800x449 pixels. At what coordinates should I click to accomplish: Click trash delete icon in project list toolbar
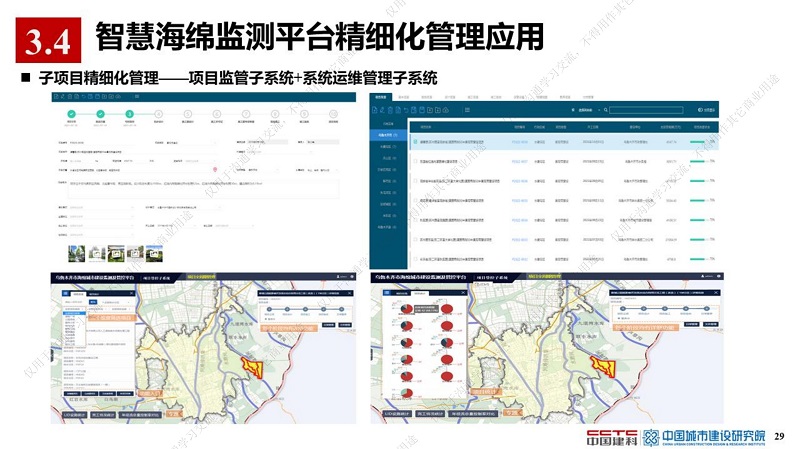tap(390, 110)
